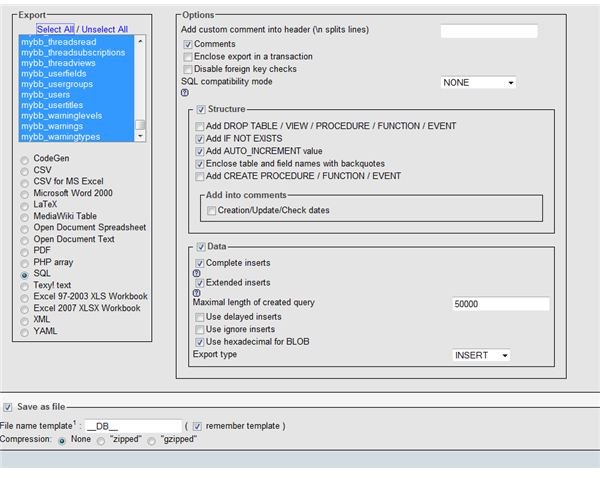The image size is (600, 478).
Task: Toggle Save as file checkbox
Action: pos(8,407)
